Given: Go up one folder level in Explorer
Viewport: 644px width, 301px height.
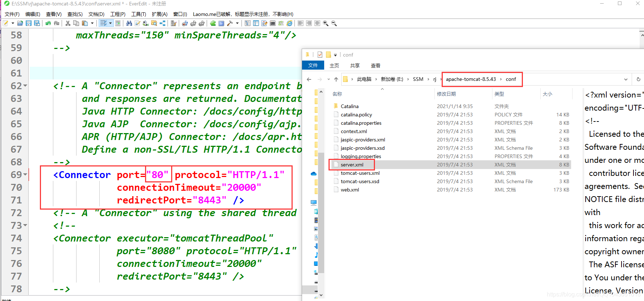Looking at the screenshot, I should pos(336,79).
